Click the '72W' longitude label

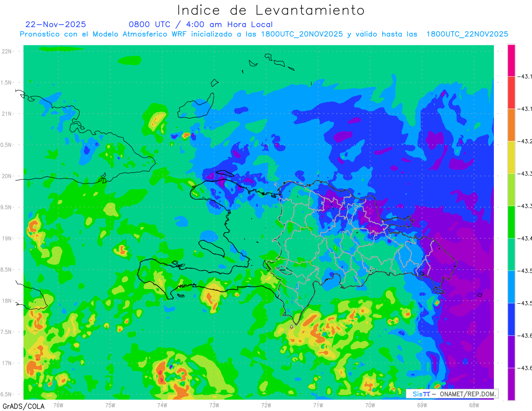tap(266, 405)
